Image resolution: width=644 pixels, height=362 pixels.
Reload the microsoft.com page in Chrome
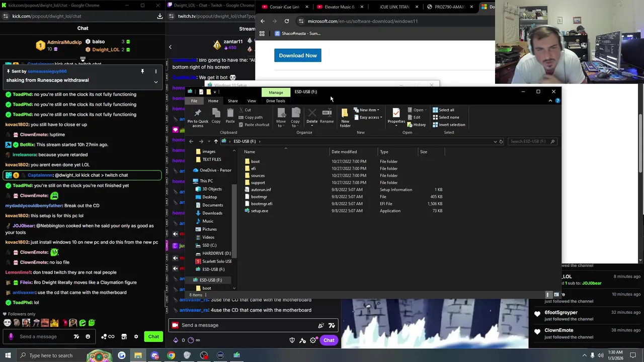pos(287,21)
